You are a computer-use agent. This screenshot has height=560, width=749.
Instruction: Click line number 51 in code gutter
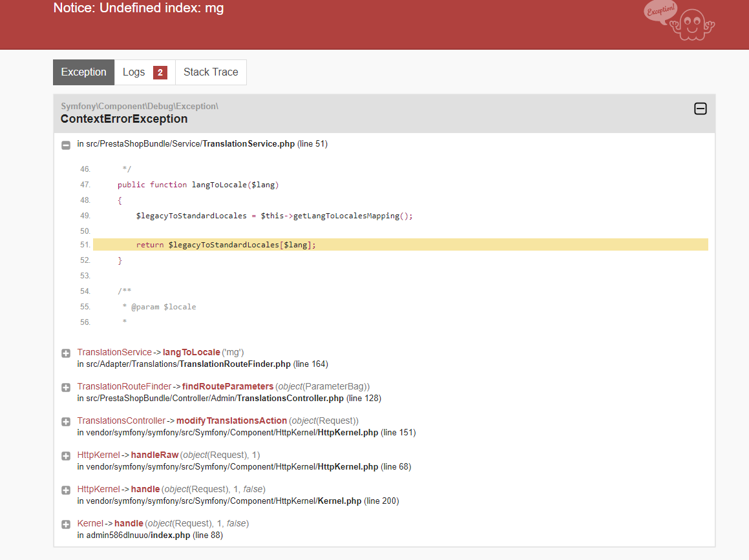tap(85, 245)
